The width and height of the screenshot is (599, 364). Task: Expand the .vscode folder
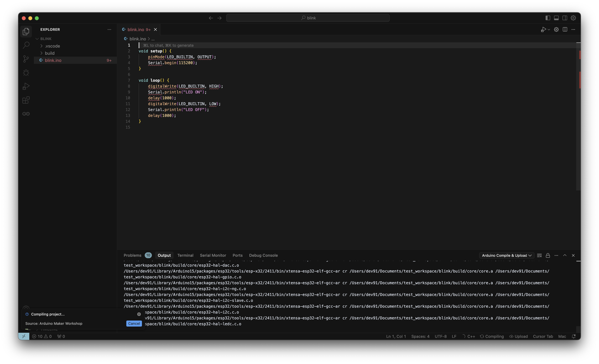click(x=52, y=46)
